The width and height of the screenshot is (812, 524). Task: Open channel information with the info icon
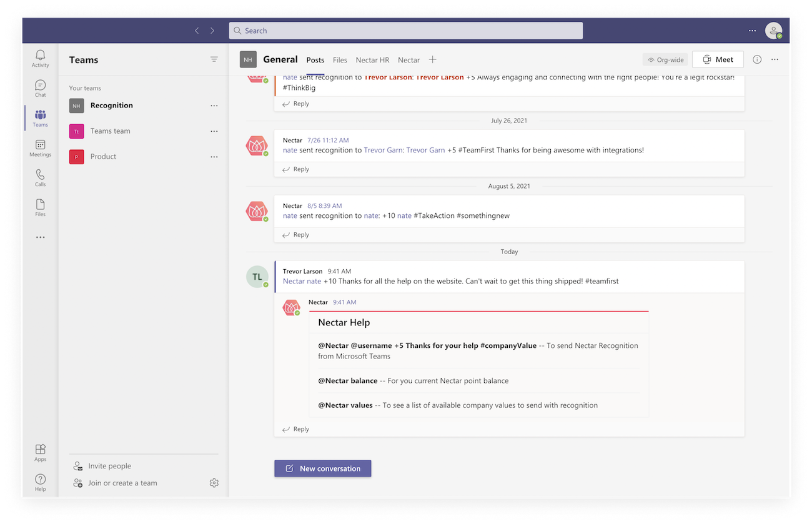point(756,59)
